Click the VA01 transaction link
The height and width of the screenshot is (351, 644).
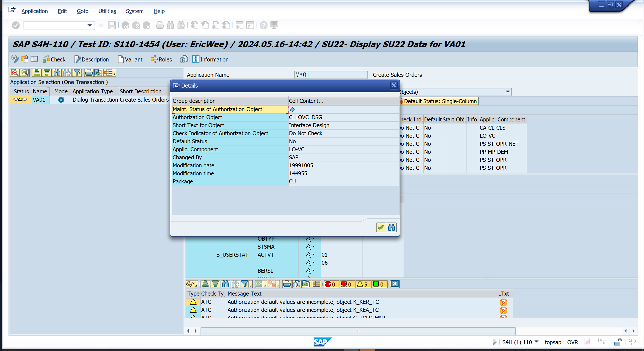pyautogui.click(x=39, y=100)
